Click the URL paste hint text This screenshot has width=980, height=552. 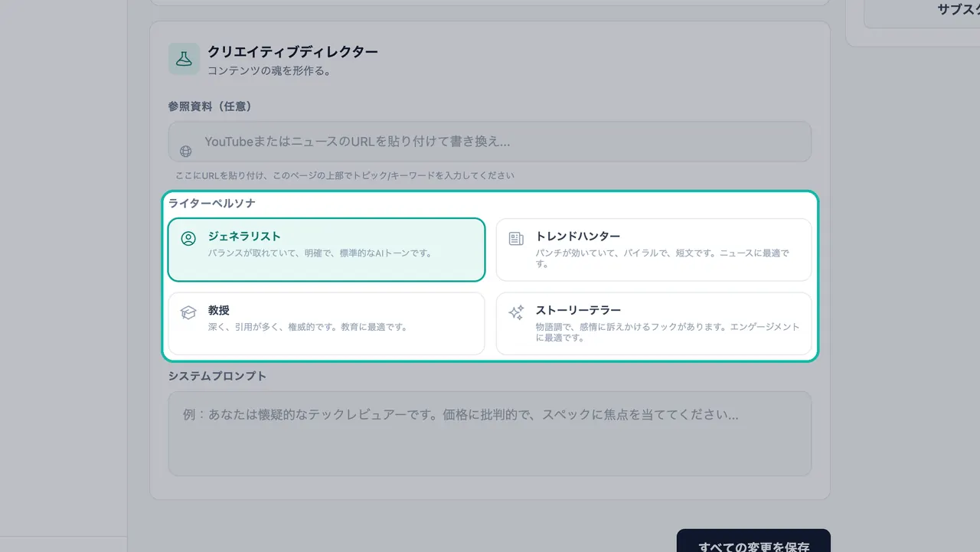coord(345,175)
